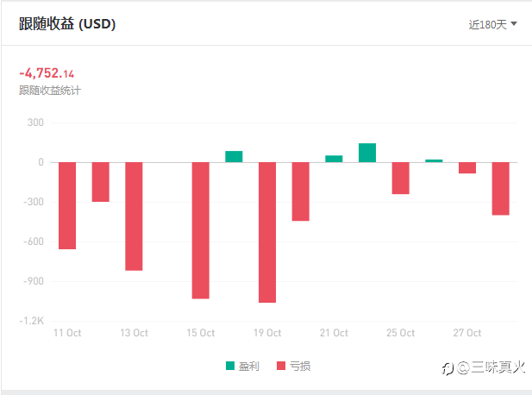The width and height of the screenshot is (532, 395).
Task: Click the green 盈利 legend color square
Action: point(230,366)
